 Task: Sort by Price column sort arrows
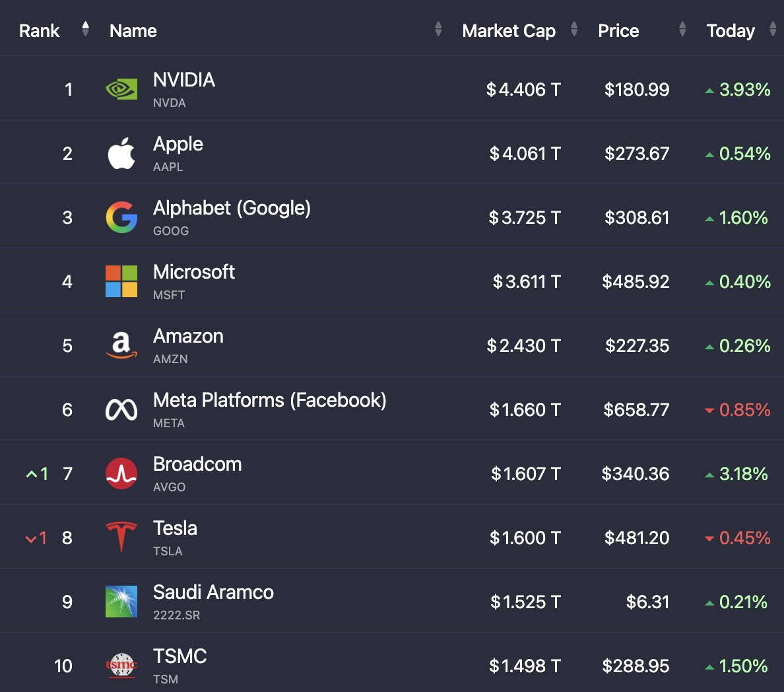[682, 29]
